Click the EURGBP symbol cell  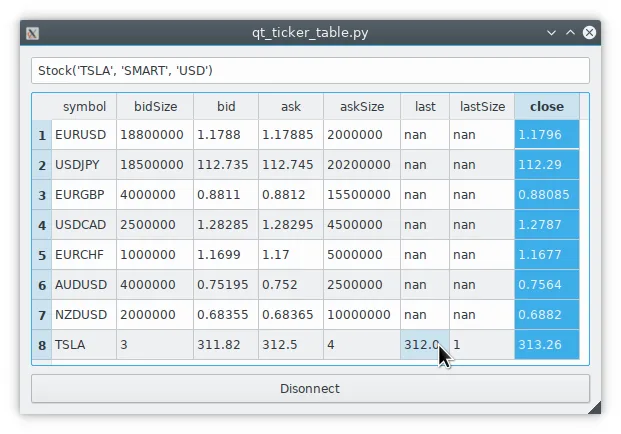click(x=84, y=195)
